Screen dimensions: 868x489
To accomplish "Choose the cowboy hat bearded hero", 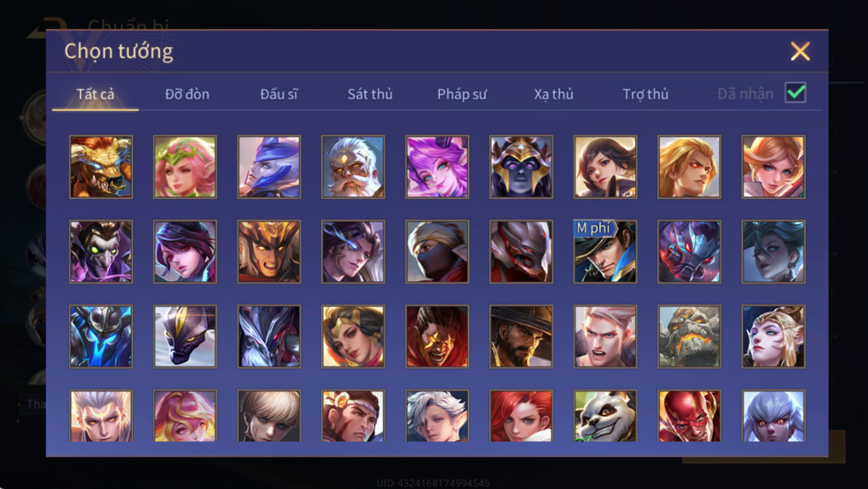I will coord(521,337).
